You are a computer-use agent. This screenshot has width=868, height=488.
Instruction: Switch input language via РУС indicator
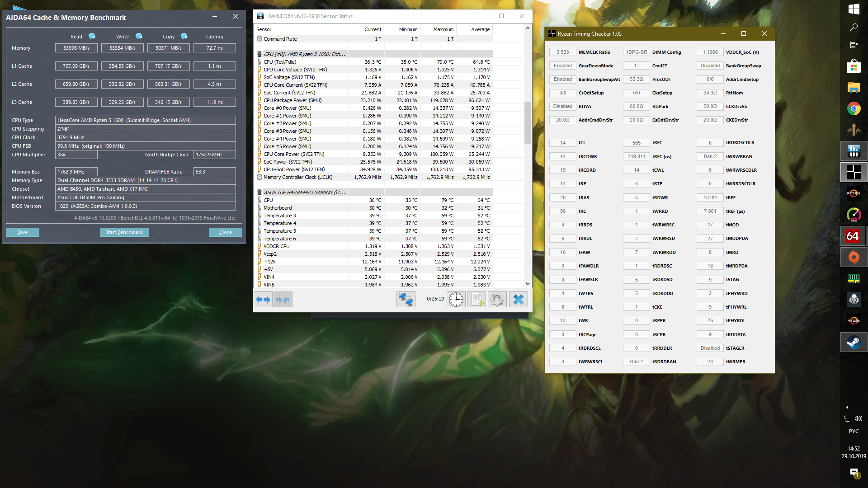tap(854, 432)
